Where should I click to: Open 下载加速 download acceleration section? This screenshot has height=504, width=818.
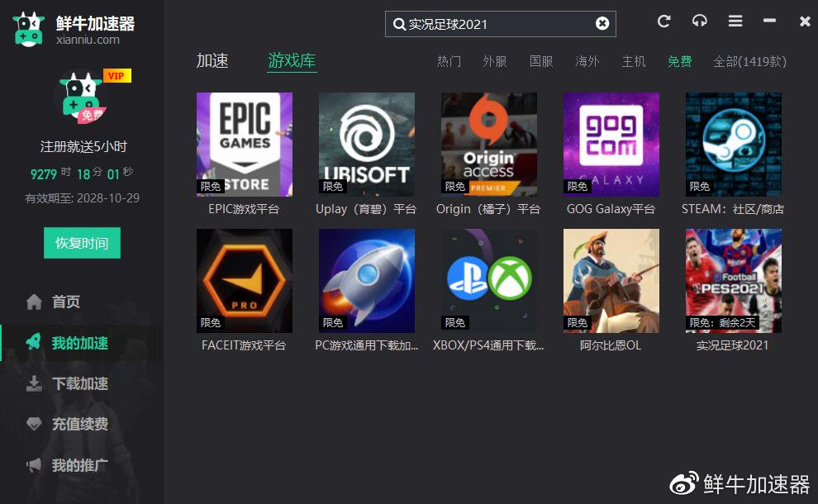[74, 383]
